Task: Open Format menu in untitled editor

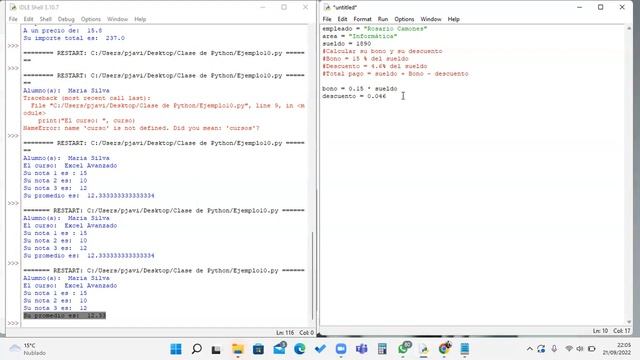Action: pyautogui.click(x=362, y=19)
